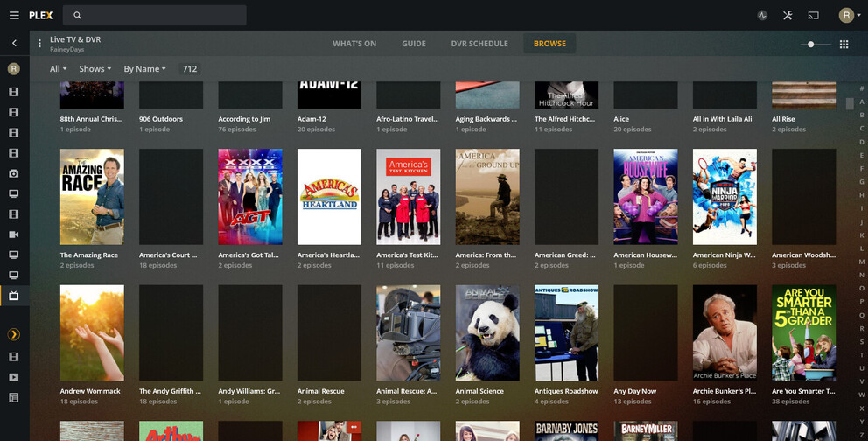Open the three-dot Live TV & DVR options menu
This screenshot has width=868, height=441.
click(39, 44)
